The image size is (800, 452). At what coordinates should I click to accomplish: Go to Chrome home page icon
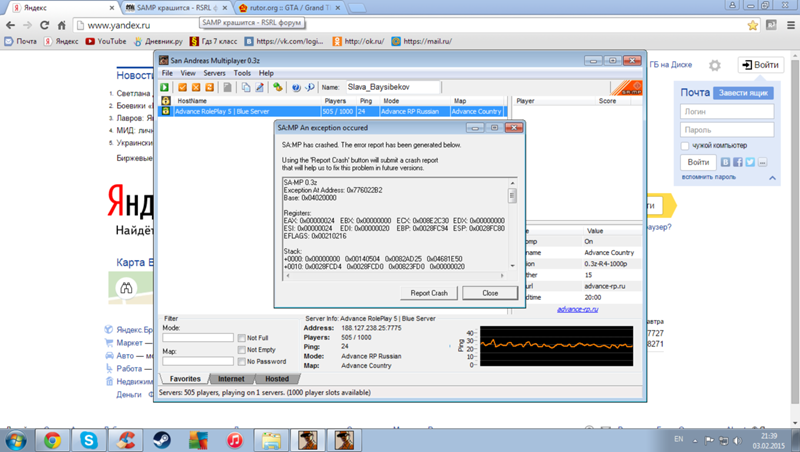point(61,25)
